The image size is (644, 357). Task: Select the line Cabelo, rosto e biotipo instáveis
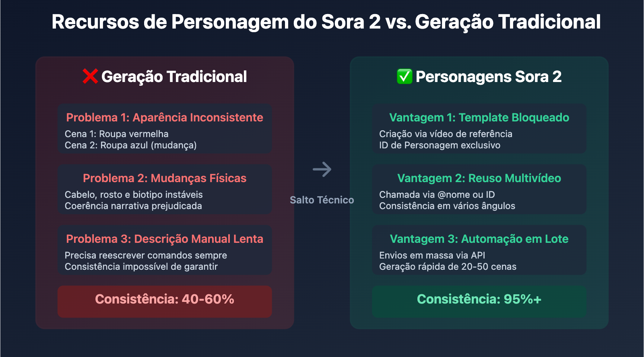pos(134,195)
